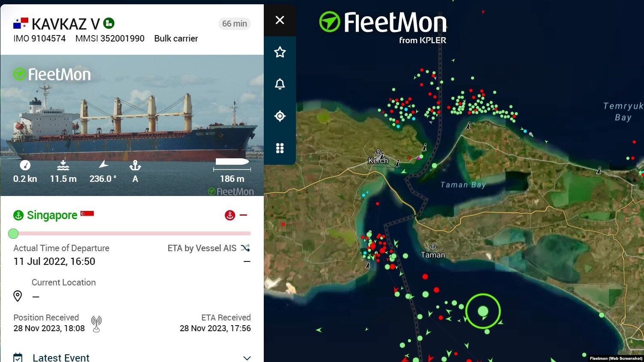644x362 pixels.
Task: Open the KAVKAZ V ship photo
Action: (132, 125)
